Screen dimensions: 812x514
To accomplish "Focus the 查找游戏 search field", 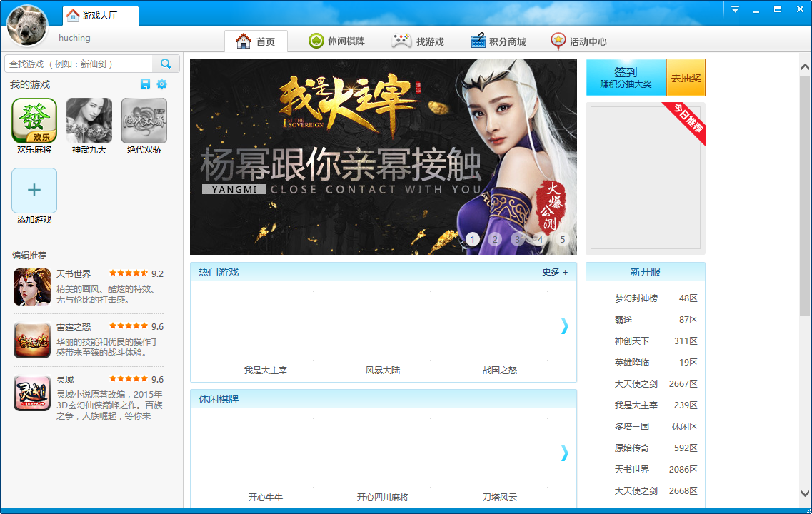I will 79,64.
